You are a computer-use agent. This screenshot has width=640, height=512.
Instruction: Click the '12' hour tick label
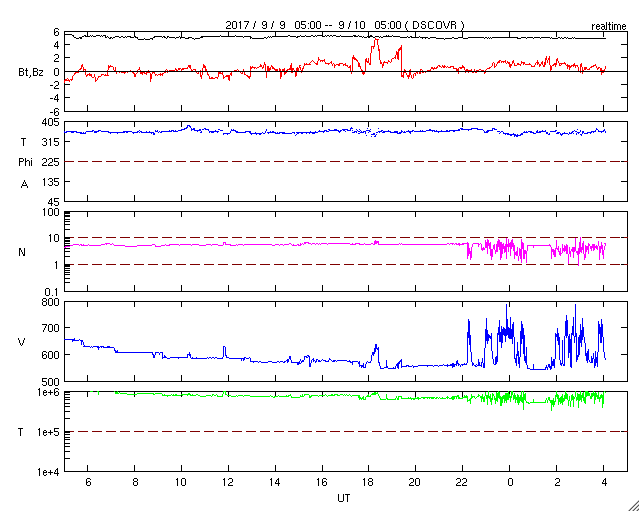pos(228,483)
